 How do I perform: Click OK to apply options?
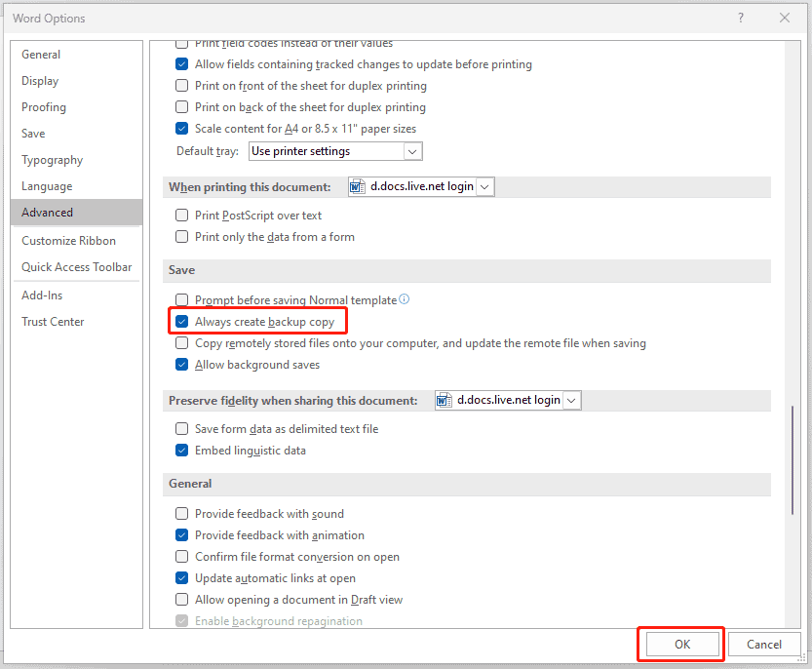(682, 644)
